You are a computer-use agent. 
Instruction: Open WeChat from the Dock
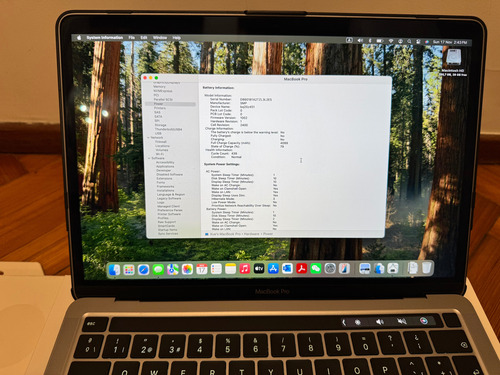coord(316,268)
